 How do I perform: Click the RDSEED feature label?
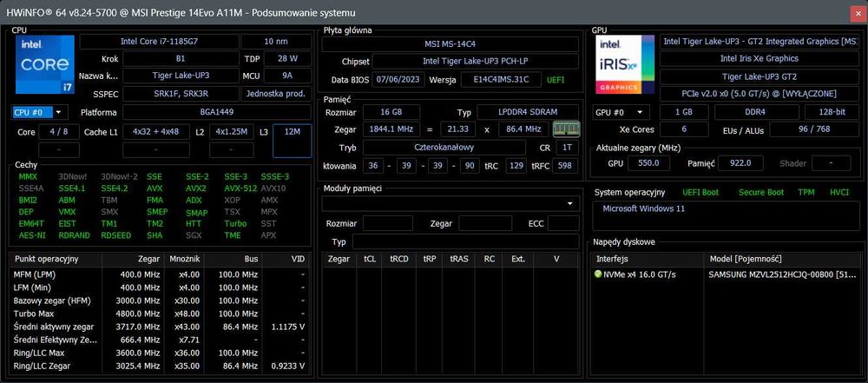(x=116, y=235)
